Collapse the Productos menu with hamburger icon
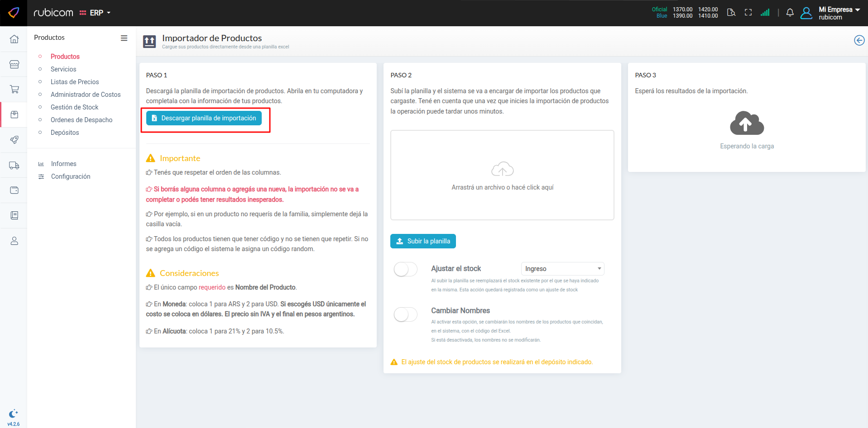 (124, 38)
